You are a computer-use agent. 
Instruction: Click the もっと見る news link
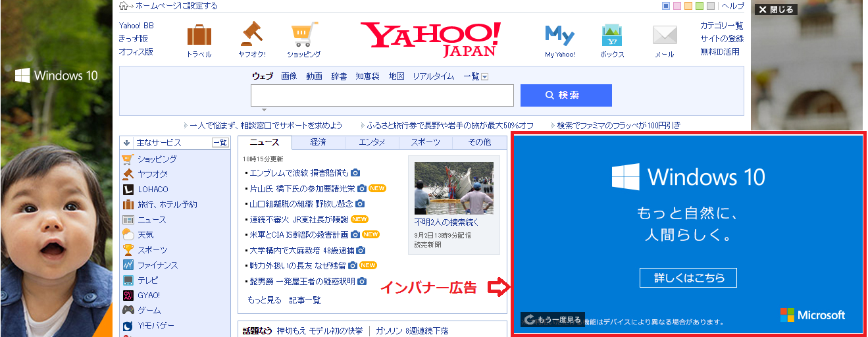coord(264,300)
